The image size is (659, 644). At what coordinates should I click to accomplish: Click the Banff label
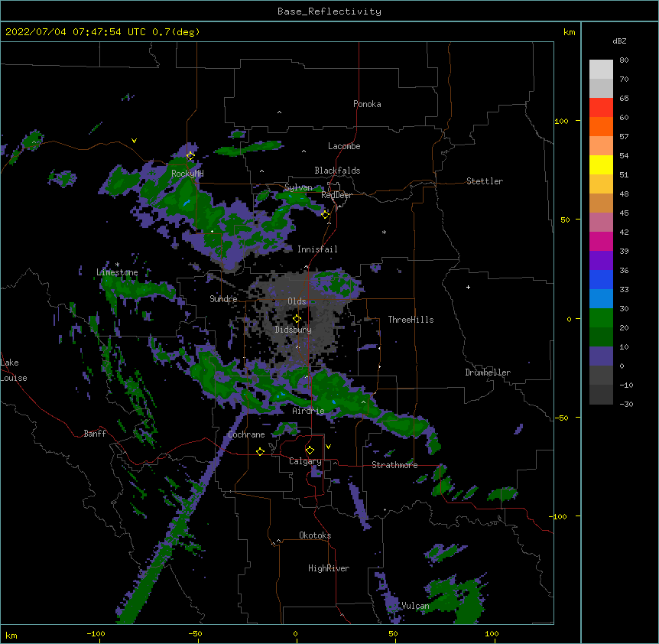coord(95,434)
